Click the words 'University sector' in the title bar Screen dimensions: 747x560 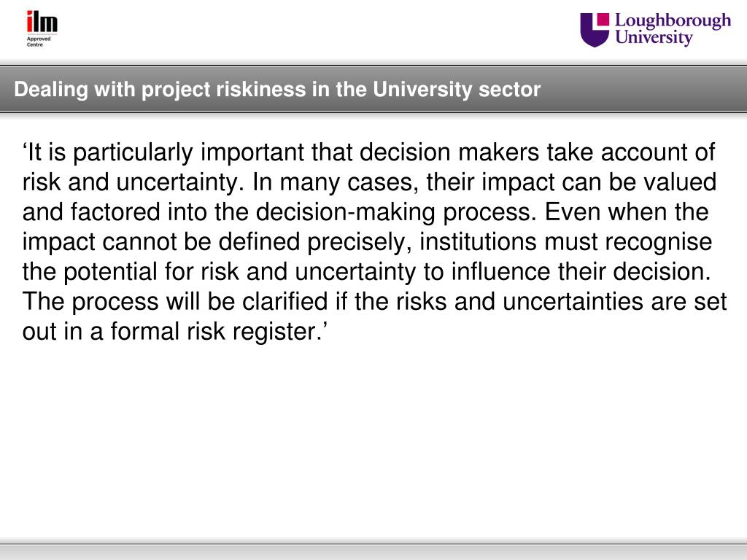click(x=457, y=90)
